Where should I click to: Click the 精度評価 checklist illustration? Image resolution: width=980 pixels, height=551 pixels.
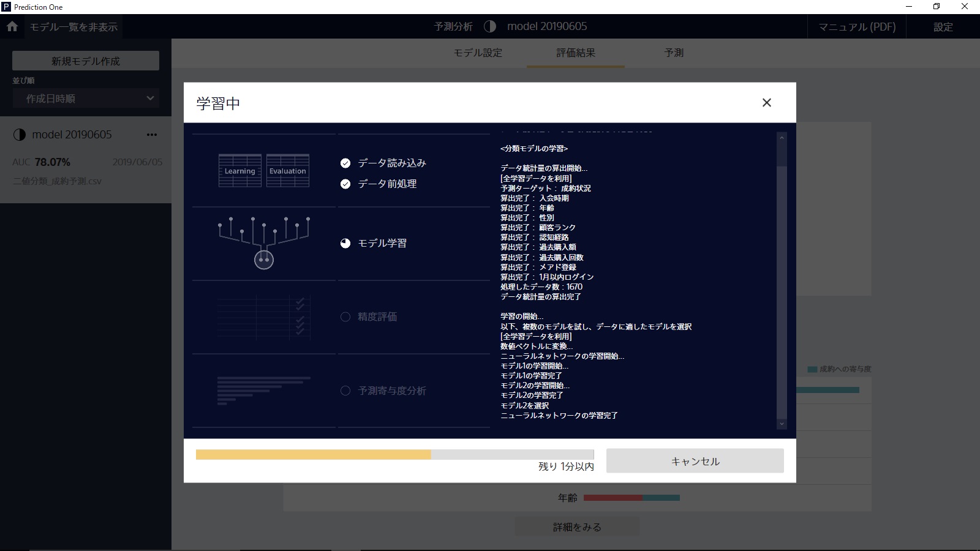264,317
